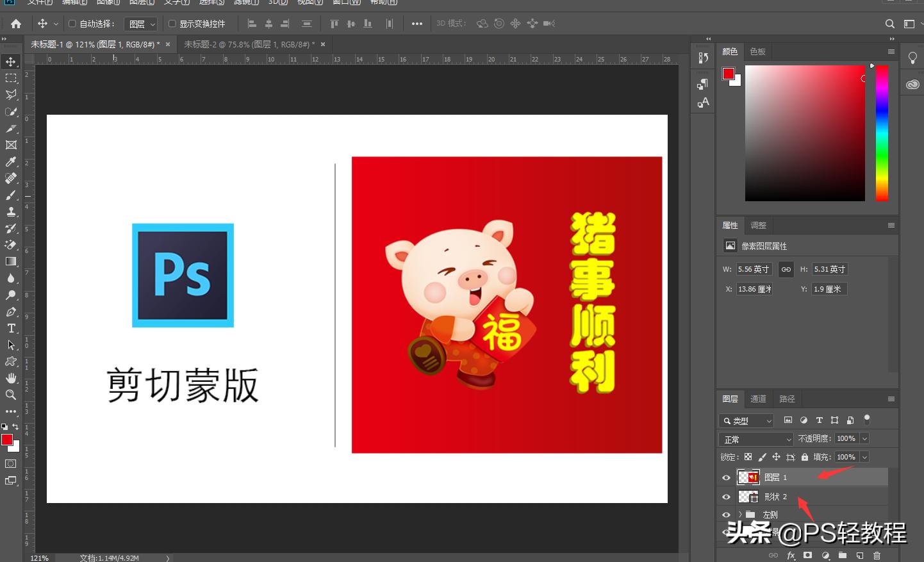This screenshot has height=562, width=924.
Task: Toggle visibility of 图层 1
Action: 726,477
